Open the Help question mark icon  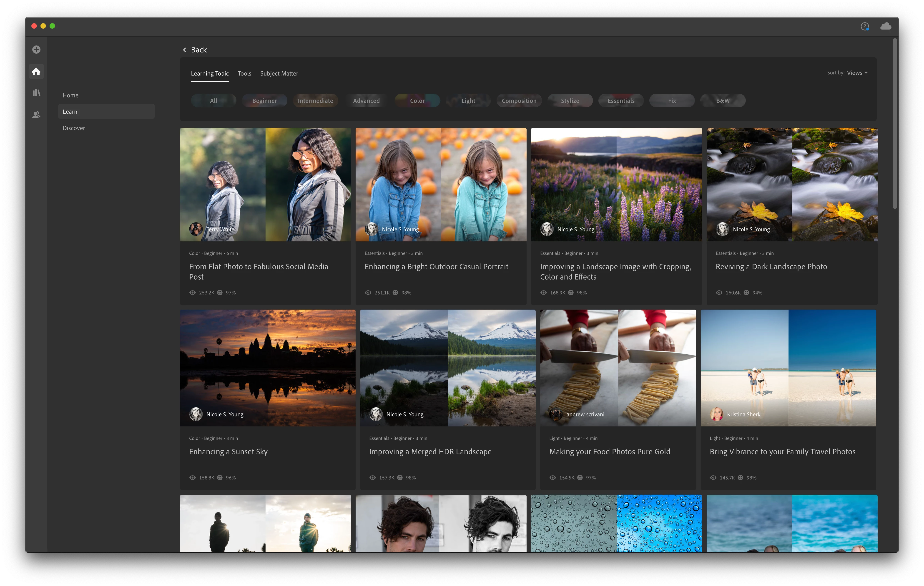(864, 26)
